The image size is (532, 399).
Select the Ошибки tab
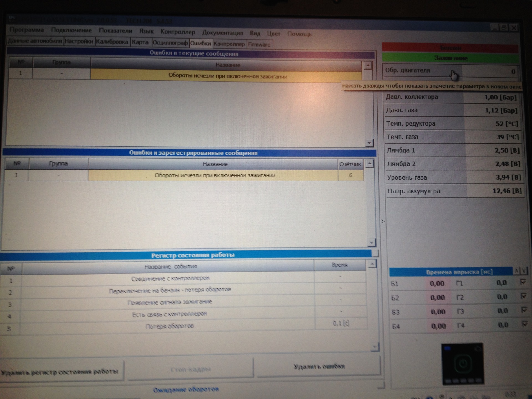[200, 43]
